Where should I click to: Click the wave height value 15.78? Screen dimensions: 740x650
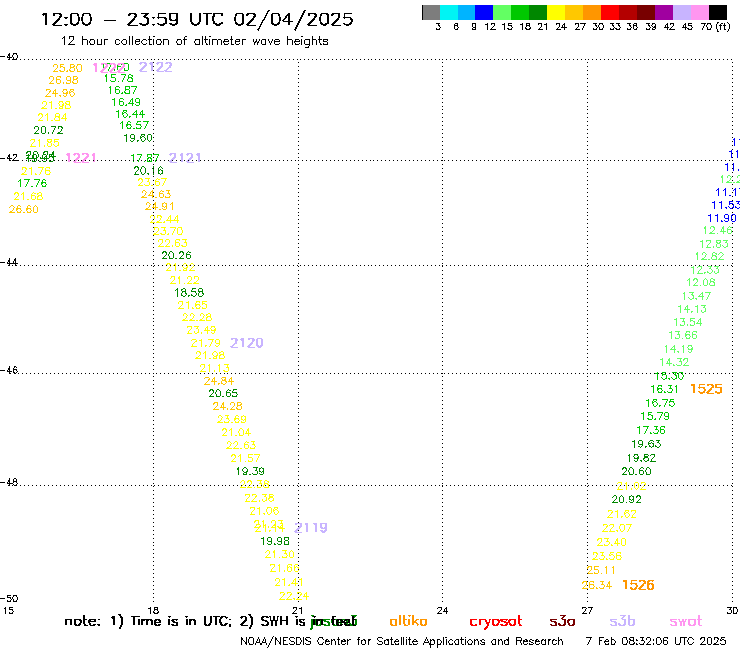[118, 78]
